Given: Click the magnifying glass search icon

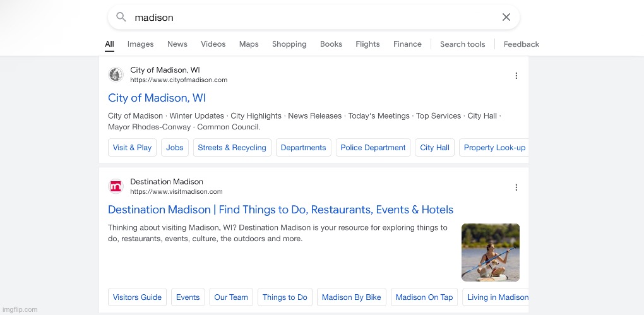Looking at the screenshot, I should tap(121, 17).
